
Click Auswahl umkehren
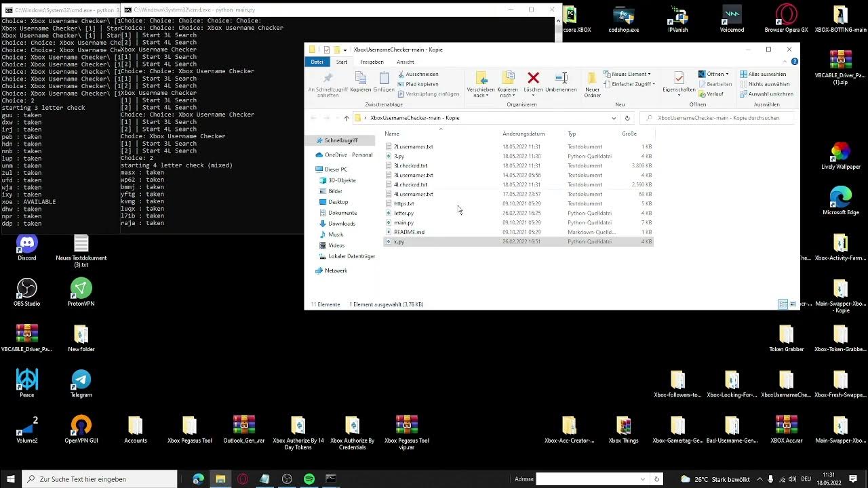pyautogui.click(x=766, y=94)
